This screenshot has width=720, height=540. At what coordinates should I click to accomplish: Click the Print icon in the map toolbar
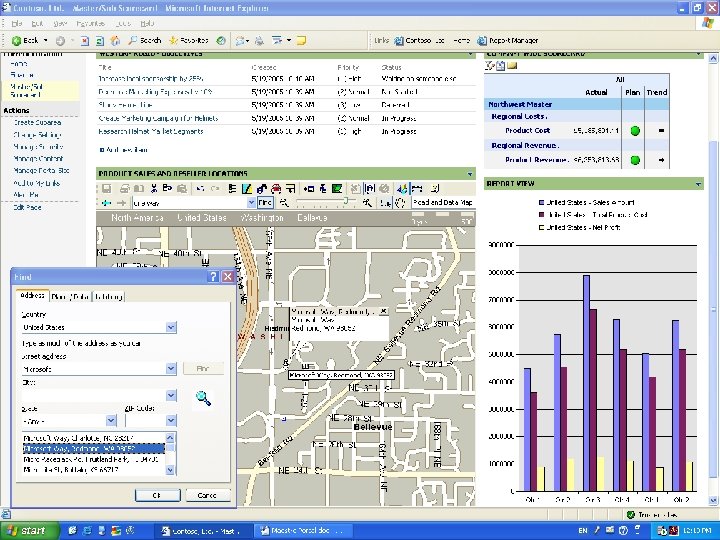[124, 189]
